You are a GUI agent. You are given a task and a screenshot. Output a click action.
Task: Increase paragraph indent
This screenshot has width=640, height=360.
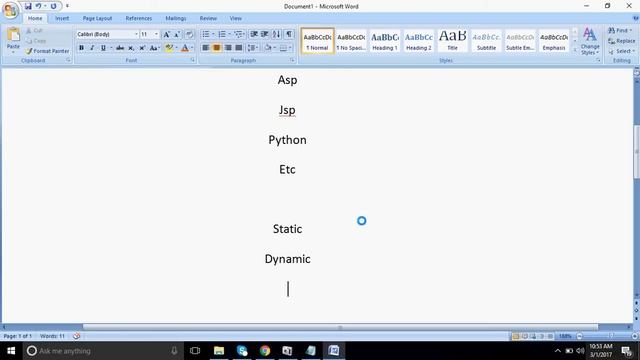[264, 34]
